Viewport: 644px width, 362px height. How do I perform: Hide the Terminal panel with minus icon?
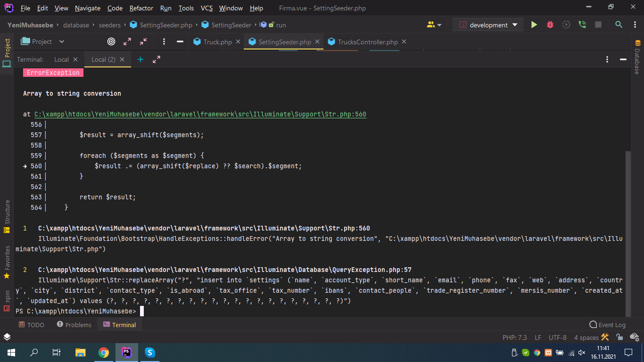point(623,59)
